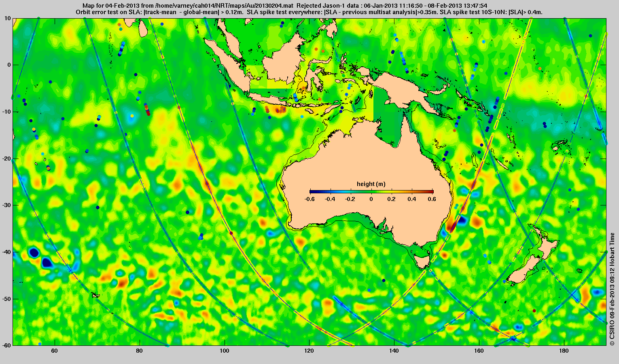Viewport: 619px width, 364px height.
Task: Click colorbar tick label -0.4
Action: pyautogui.click(x=330, y=199)
